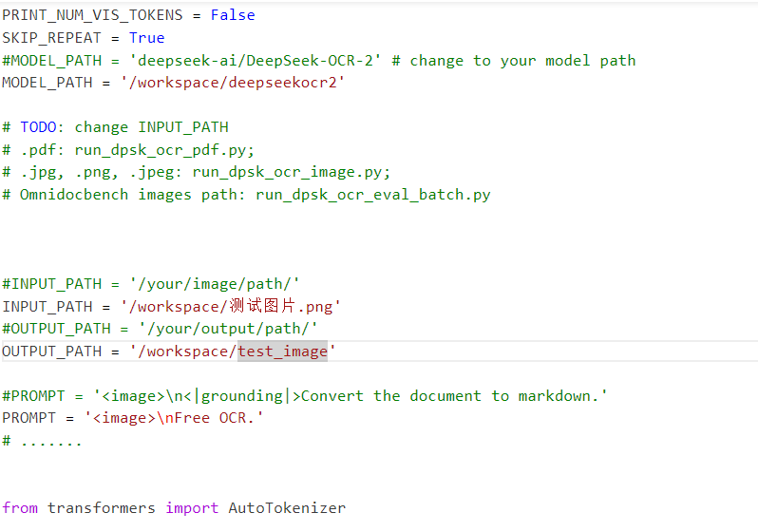
Task: Click the commented '/your/output/path/' string
Action: 228,329
